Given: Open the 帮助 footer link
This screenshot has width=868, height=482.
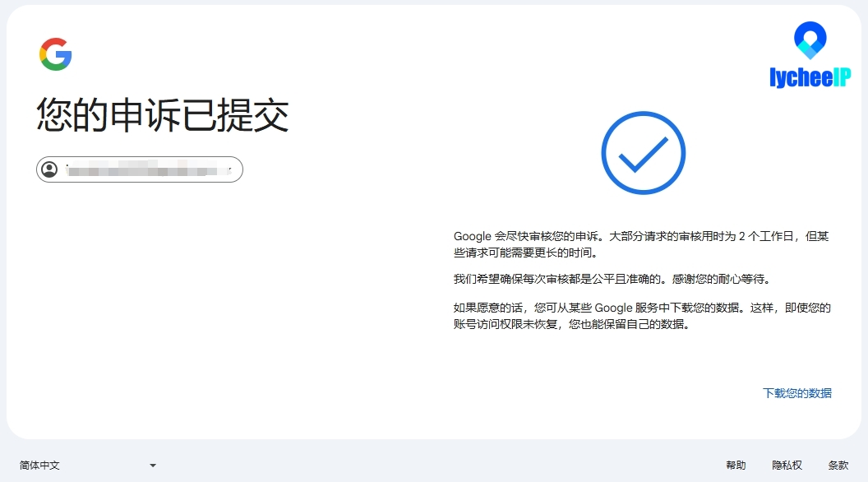Looking at the screenshot, I should pyautogui.click(x=736, y=466).
